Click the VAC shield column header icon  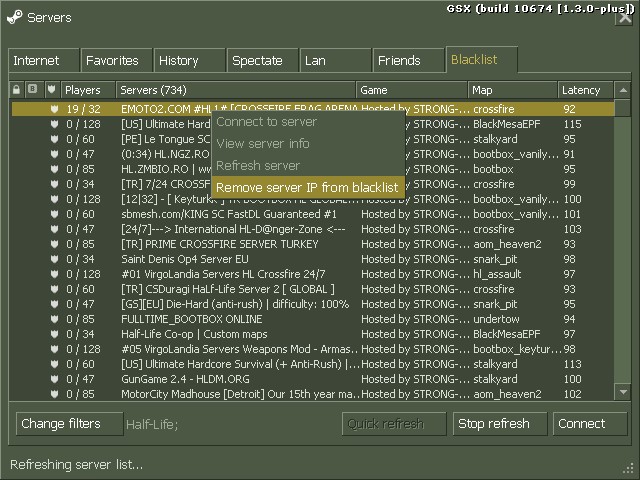tap(51, 89)
